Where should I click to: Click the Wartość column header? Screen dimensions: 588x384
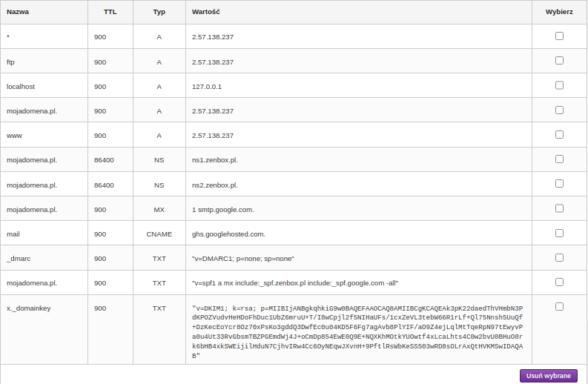tap(205, 13)
